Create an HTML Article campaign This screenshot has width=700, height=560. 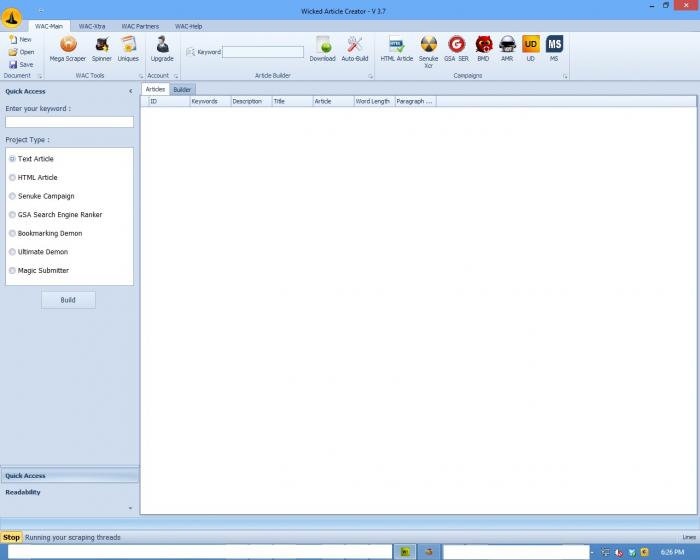(x=396, y=49)
